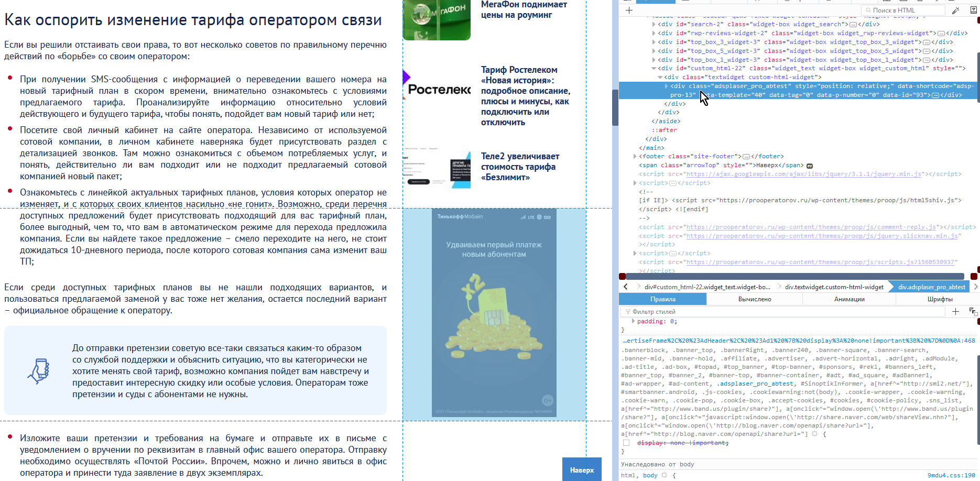Expand the footer.site-footer node
This screenshot has height=481, width=980.
click(x=635, y=156)
